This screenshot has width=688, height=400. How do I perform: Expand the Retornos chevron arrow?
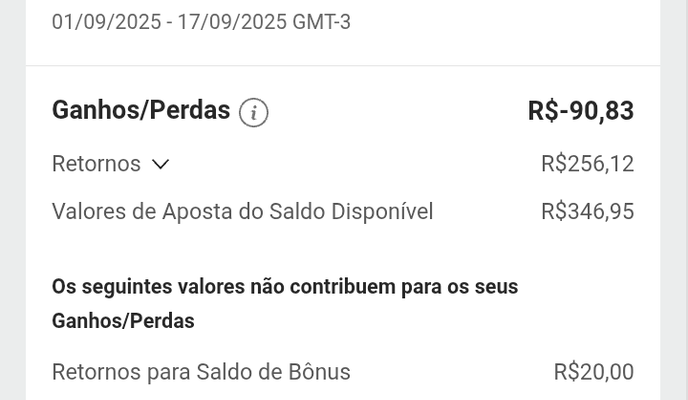160,164
